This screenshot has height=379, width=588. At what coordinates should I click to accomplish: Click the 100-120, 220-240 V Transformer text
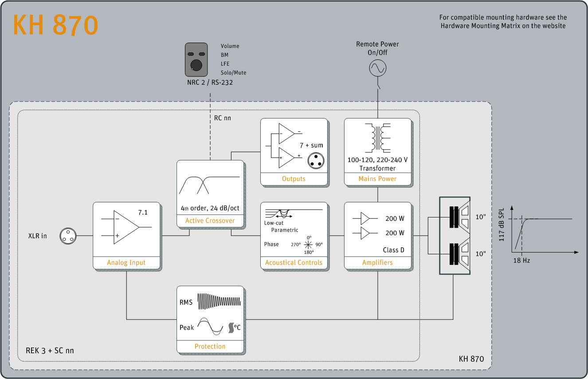point(378,164)
